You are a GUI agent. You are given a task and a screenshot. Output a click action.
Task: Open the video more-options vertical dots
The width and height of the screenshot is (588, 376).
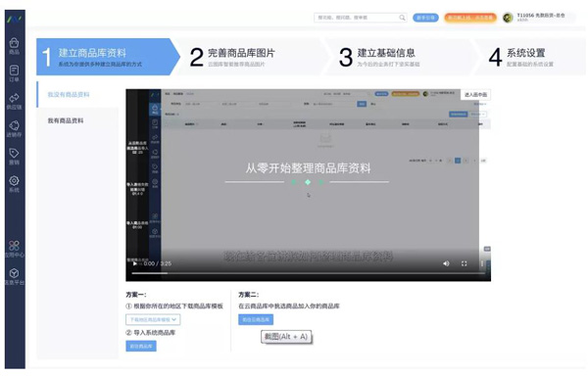coord(482,263)
